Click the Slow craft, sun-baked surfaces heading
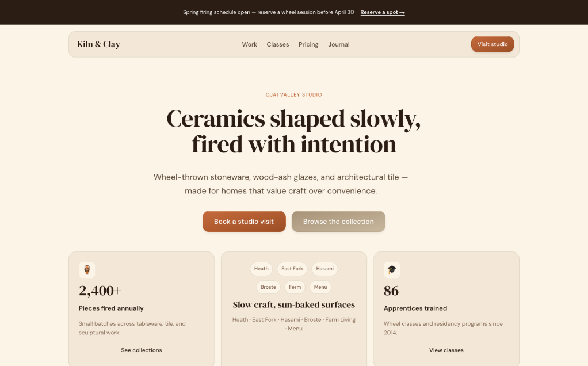The height and width of the screenshot is (366, 588). click(293, 305)
